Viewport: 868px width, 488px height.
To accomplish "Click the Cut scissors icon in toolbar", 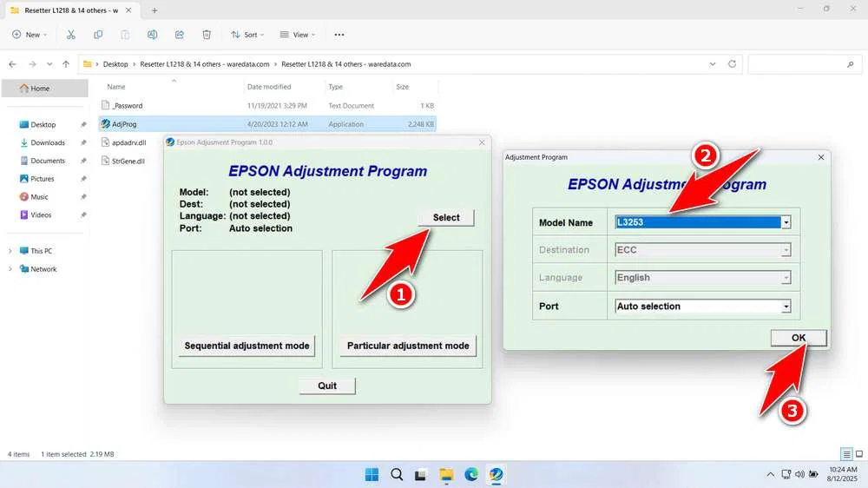I will click(71, 35).
